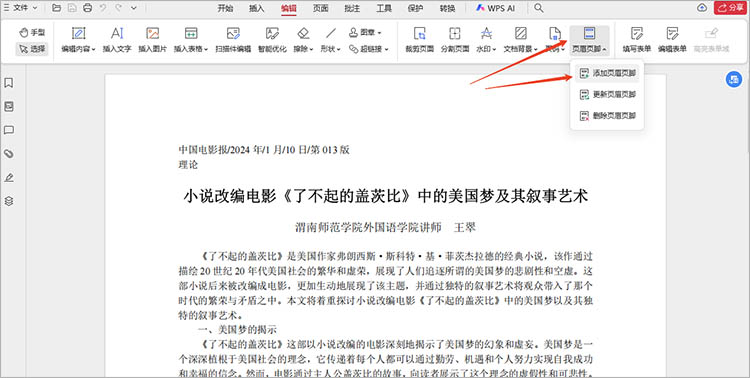Image resolution: width=750 pixels, height=378 pixels.
Task: Open the bookmark panel in left sidebar
Action: pos(9,83)
